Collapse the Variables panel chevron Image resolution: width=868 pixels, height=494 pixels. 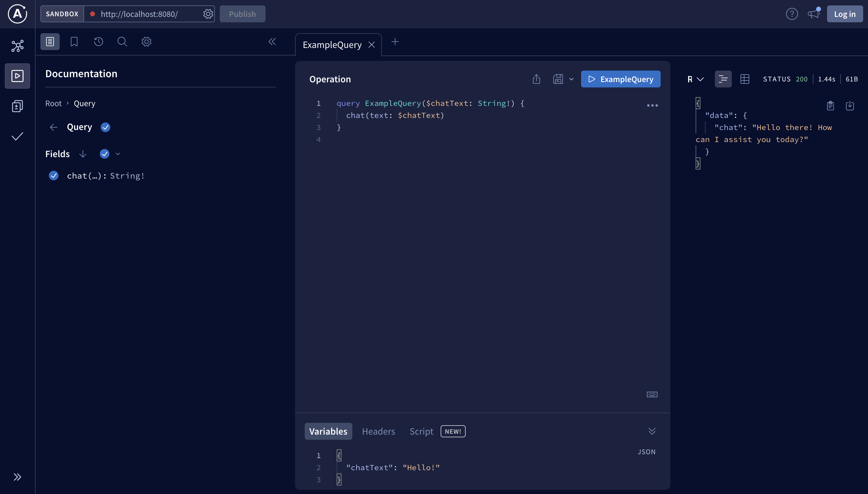[652, 431]
